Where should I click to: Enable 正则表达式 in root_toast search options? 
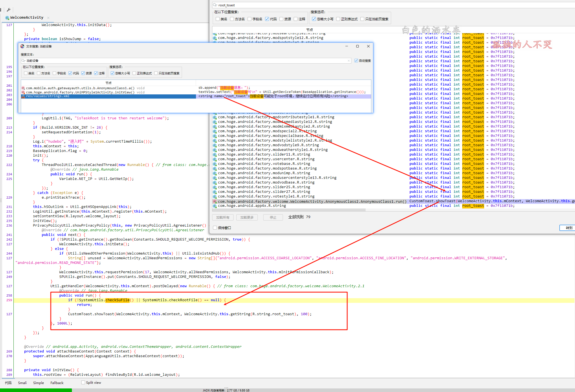click(x=338, y=19)
